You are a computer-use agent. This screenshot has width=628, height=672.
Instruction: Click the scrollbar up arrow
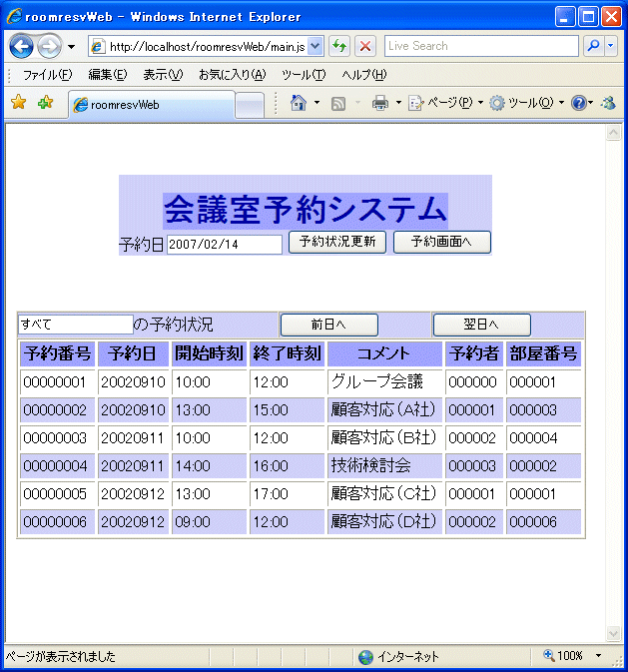pyautogui.click(x=613, y=133)
